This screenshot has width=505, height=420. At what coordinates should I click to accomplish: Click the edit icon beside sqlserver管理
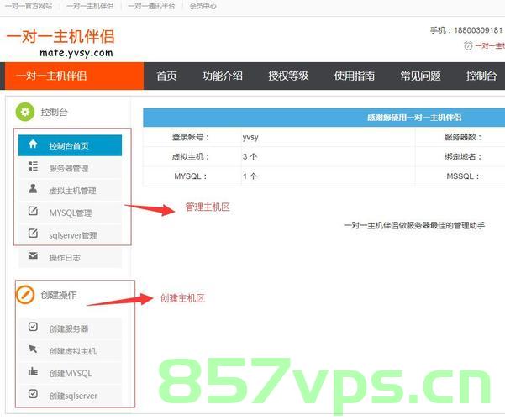click(33, 234)
